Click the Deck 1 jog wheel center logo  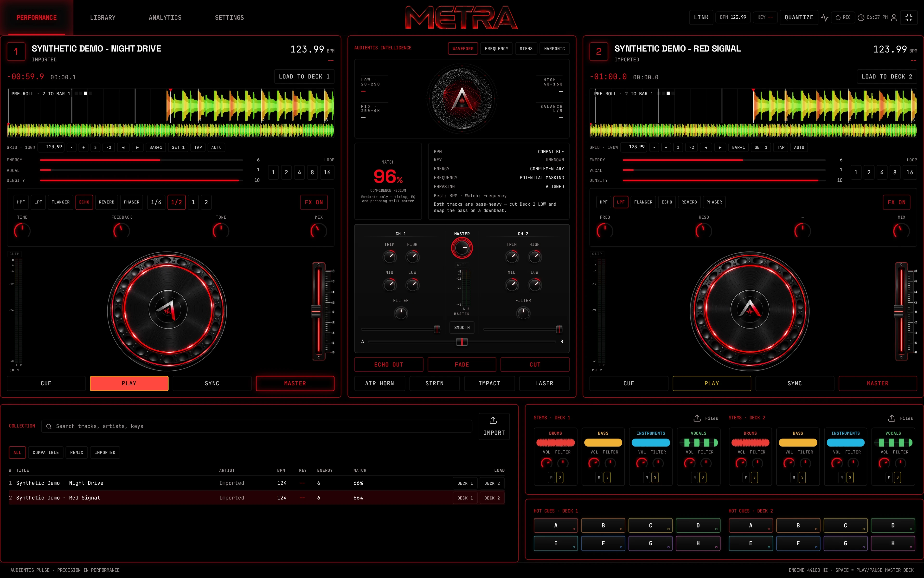click(168, 309)
